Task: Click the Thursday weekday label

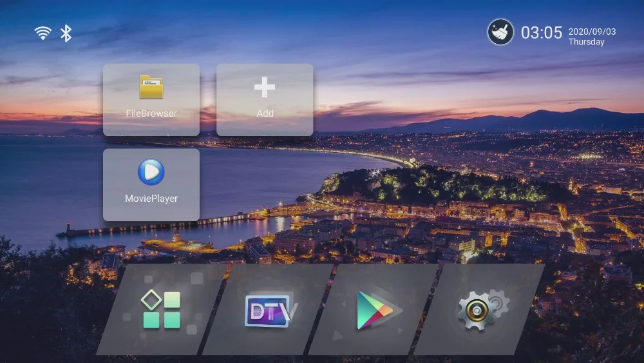Action: tap(586, 41)
